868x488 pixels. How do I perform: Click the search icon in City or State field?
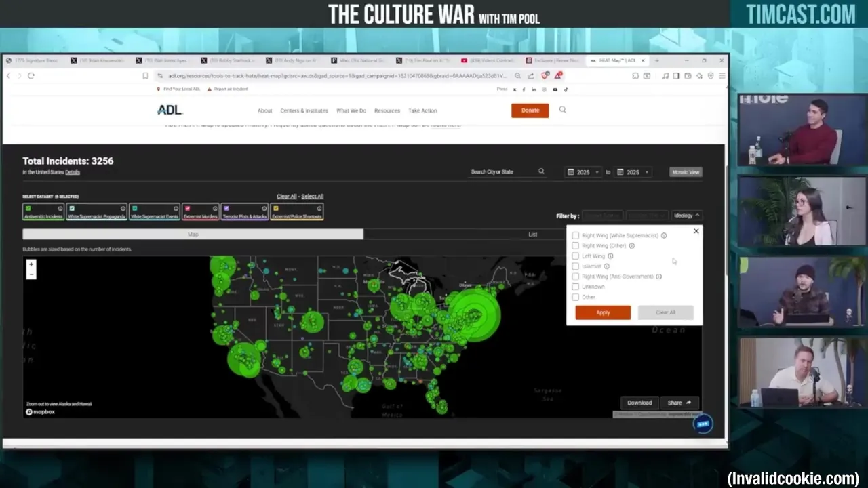(541, 171)
